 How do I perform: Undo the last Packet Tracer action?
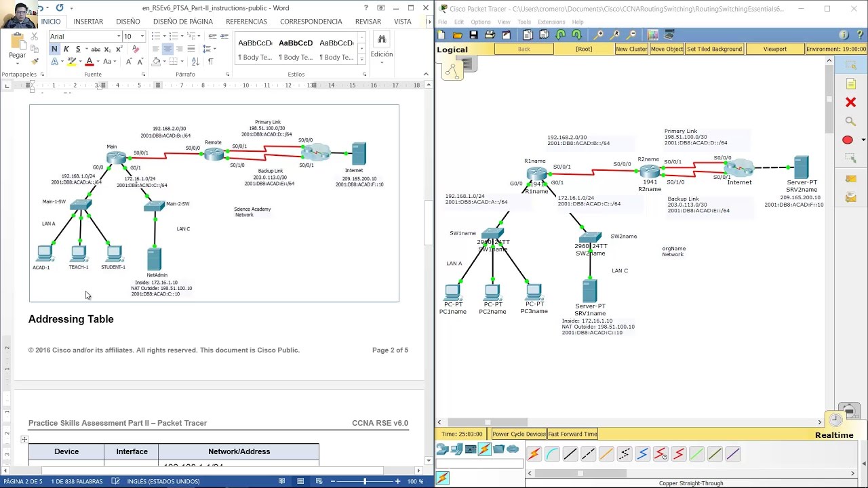coord(561,35)
